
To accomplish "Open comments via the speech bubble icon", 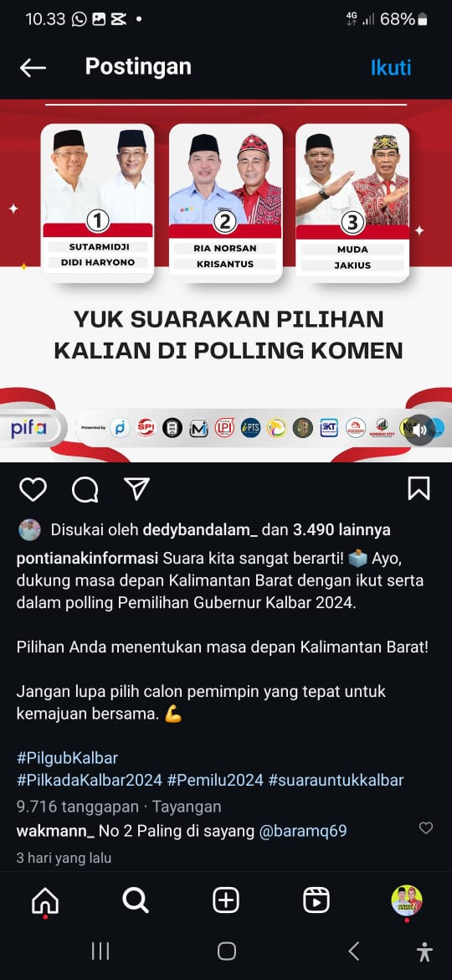I will tap(85, 489).
